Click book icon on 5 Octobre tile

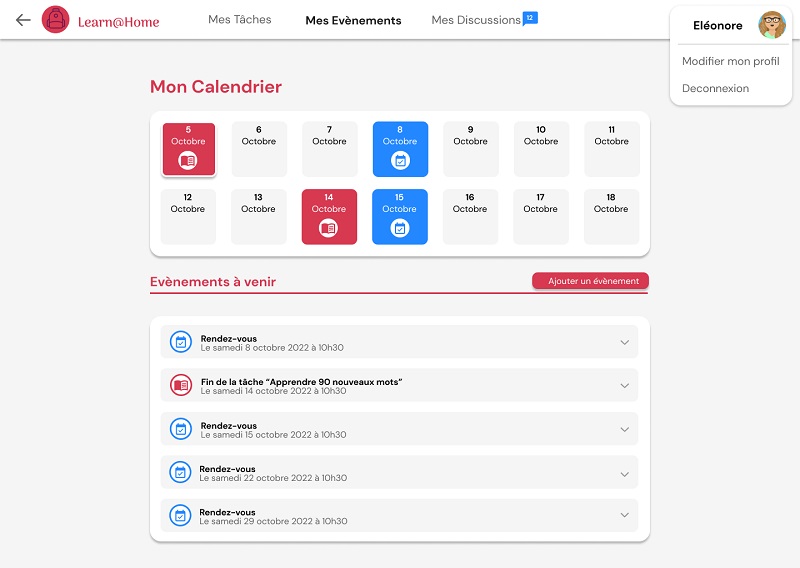(188, 161)
